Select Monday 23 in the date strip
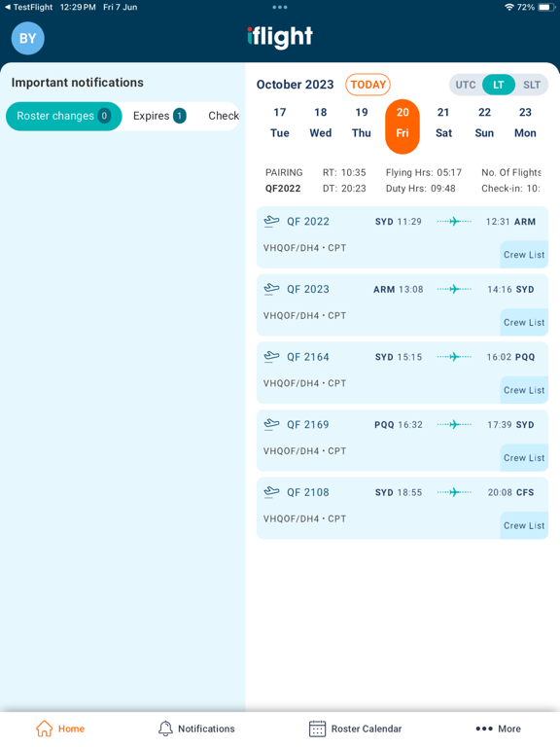The width and height of the screenshot is (560, 747). click(x=525, y=123)
